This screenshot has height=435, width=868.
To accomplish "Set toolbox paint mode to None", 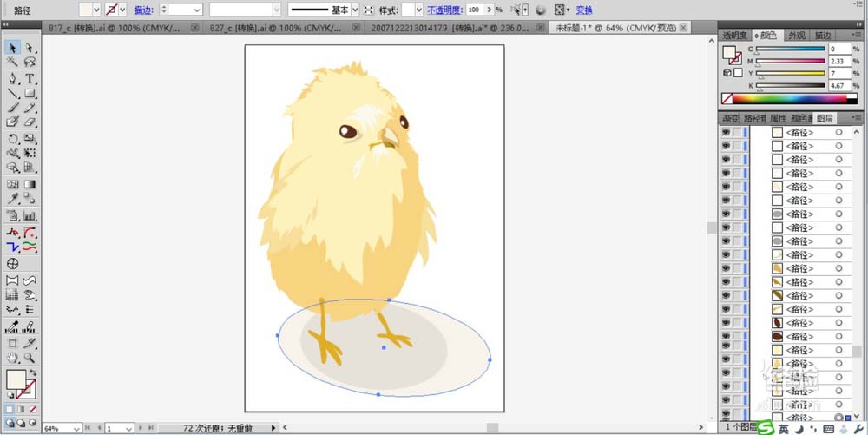I will click(x=33, y=409).
